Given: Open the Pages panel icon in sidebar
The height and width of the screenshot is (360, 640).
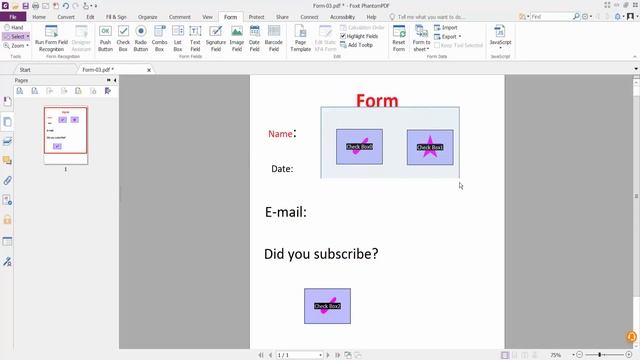Looking at the screenshot, I should tap(7, 122).
